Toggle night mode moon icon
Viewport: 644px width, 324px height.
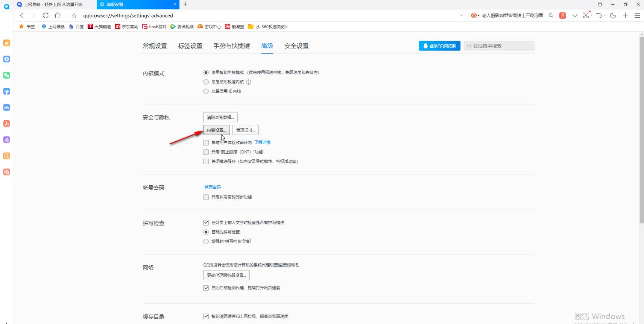[x=613, y=15]
